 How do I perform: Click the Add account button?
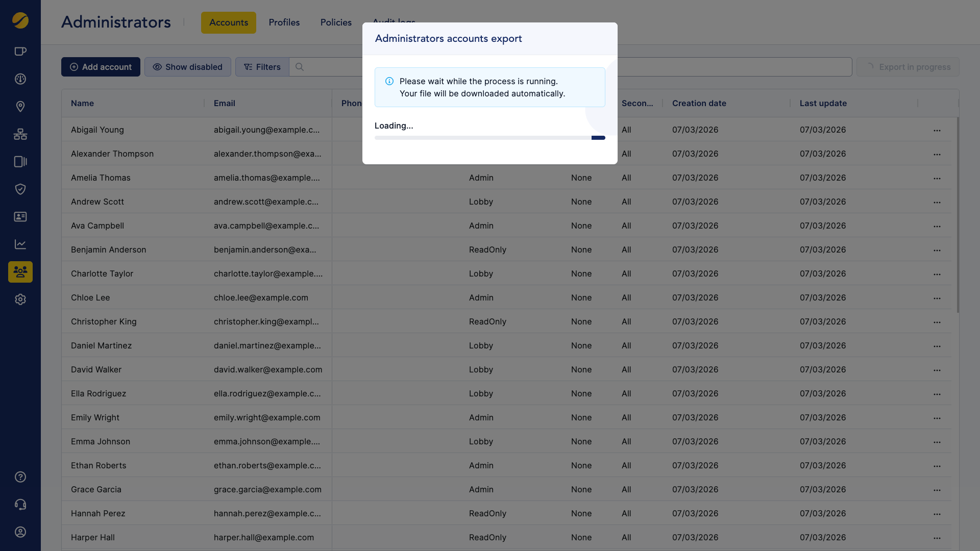tap(101, 67)
